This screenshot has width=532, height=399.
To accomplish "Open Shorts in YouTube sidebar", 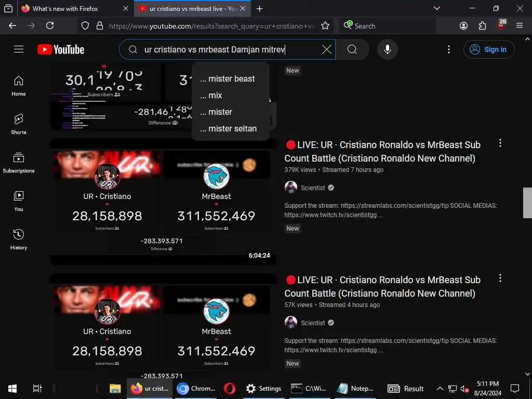I will [19, 125].
